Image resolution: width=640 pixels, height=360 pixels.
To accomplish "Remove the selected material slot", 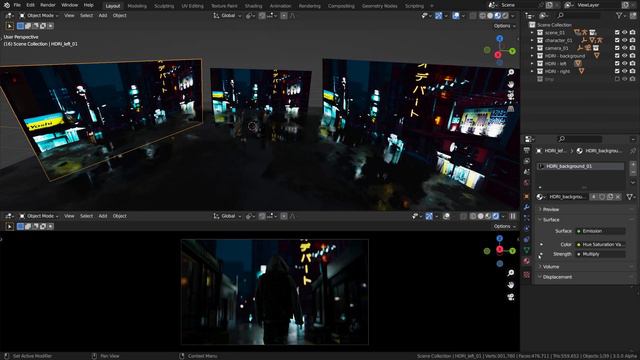I will [x=633, y=171].
